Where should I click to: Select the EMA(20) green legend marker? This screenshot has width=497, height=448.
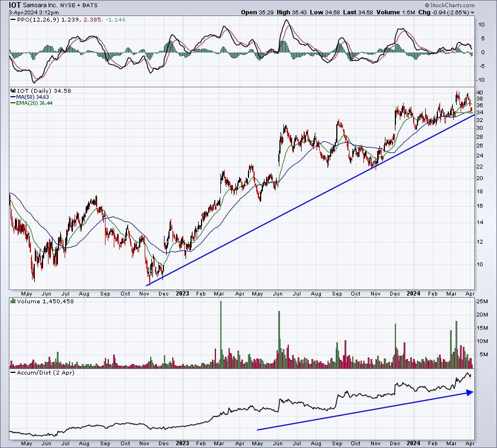click(13, 103)
